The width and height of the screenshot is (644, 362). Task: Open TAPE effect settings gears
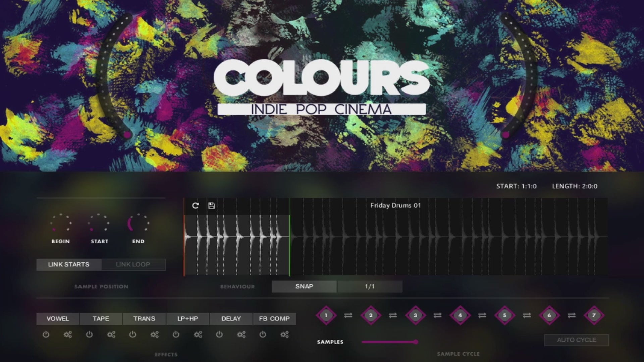pos(111,334)
